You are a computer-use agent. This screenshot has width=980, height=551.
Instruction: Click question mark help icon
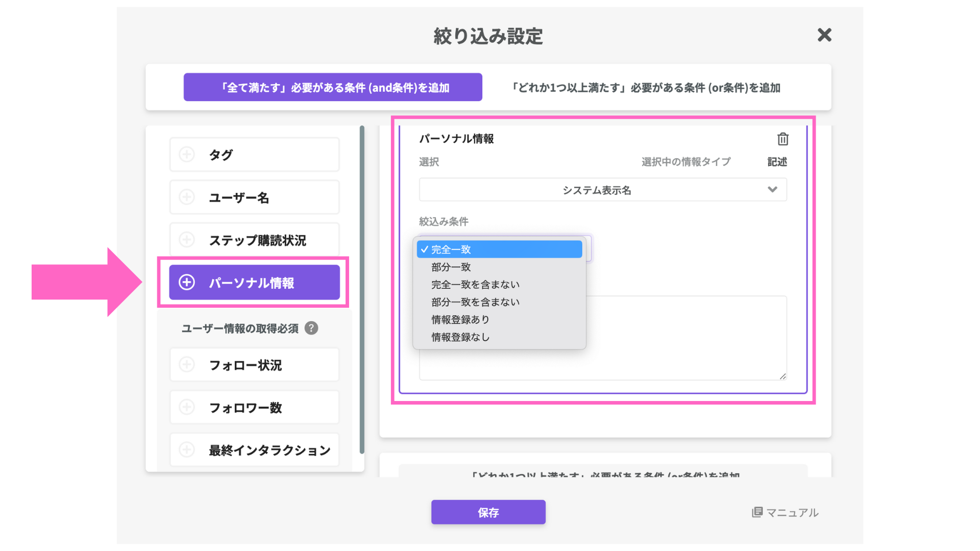pyautogui.click(x=311, y=328)
